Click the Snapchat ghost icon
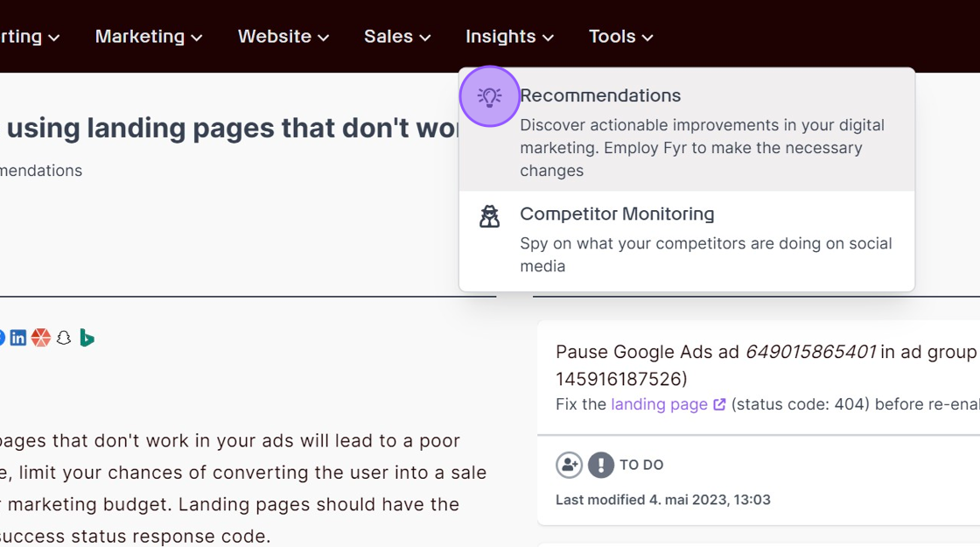The image size is (980, 547). coord(64,338)
